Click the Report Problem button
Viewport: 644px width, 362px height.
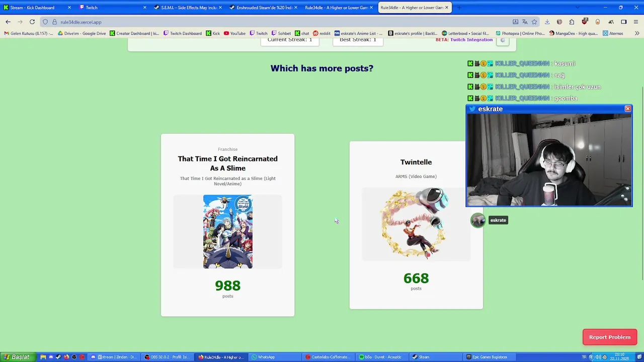(610, 337)
